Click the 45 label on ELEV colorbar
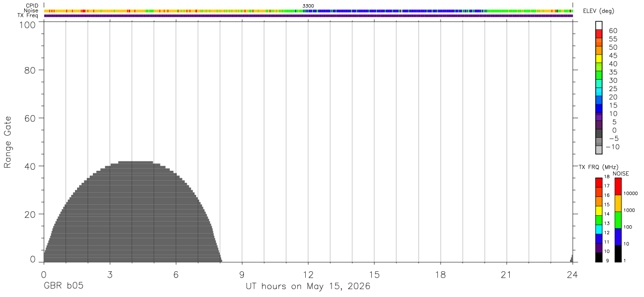 613,56
